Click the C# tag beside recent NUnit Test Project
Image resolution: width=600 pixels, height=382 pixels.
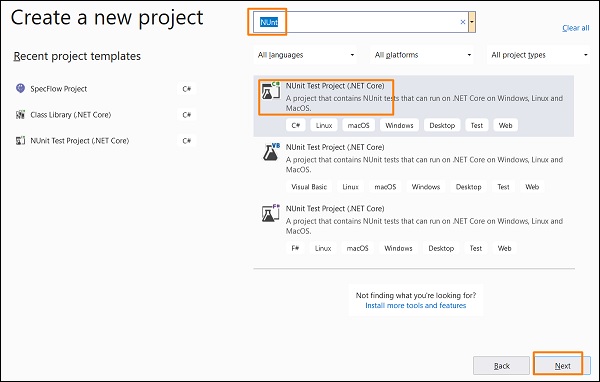pos(187,141)
